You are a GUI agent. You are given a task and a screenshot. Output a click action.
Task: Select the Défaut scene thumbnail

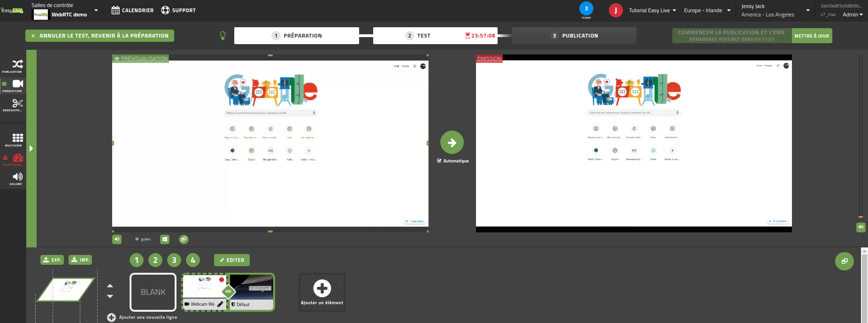coord(251,292)
